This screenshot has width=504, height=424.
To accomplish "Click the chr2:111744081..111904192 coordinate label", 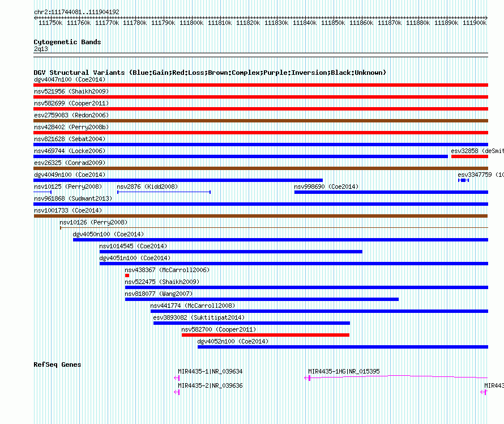I will (x=76, y=12).
